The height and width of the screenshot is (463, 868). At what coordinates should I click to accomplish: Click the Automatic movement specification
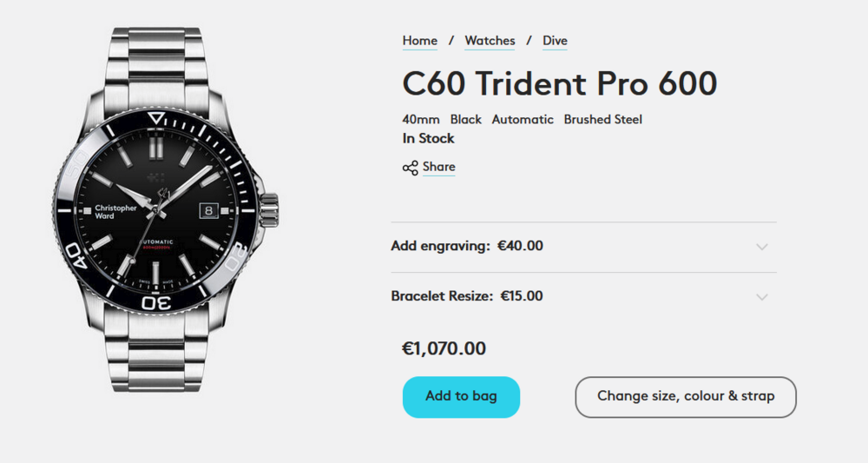523,120
